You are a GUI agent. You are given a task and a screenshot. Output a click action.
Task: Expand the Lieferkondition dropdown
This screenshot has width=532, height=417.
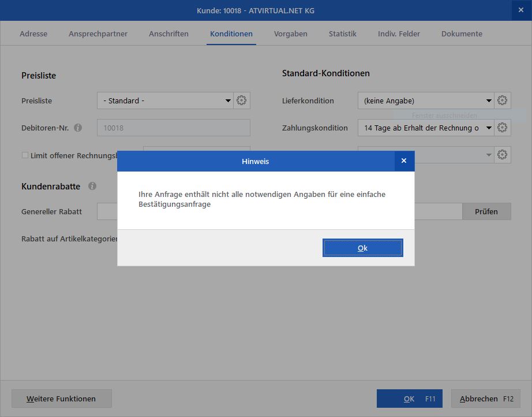coord(489,100)
